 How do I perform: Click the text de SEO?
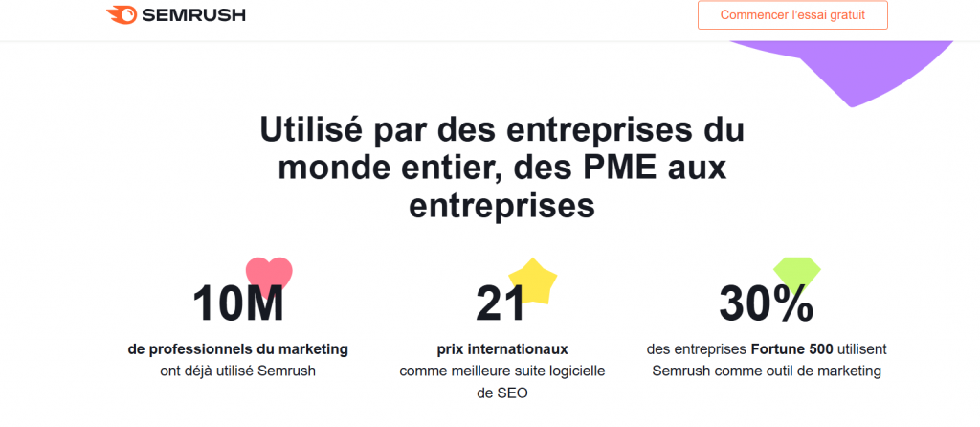[501, 393]
